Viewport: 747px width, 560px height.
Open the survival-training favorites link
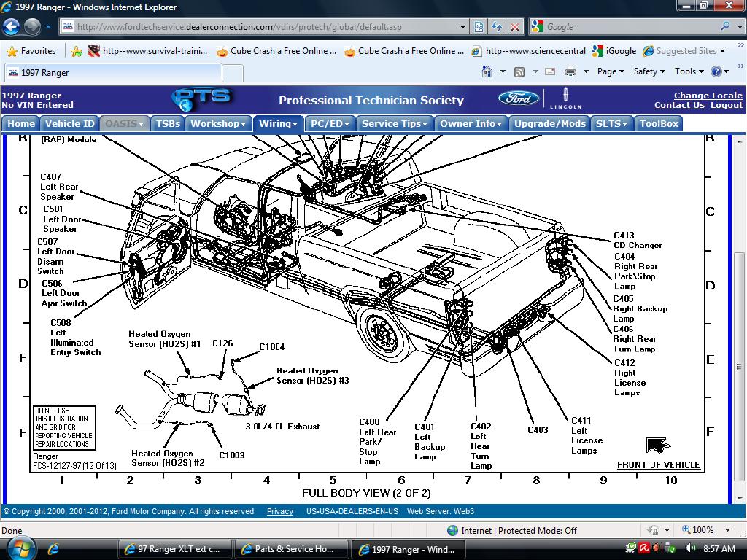(148, 51)
